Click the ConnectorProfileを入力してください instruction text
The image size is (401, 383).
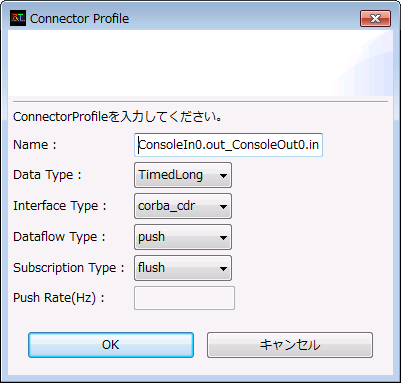click(117, 117)
